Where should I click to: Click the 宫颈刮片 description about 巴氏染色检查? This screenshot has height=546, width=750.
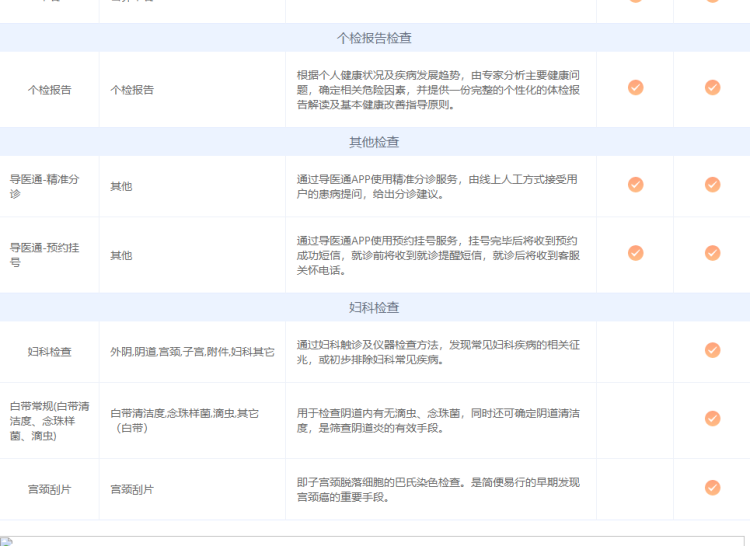[x=438, y=489]
